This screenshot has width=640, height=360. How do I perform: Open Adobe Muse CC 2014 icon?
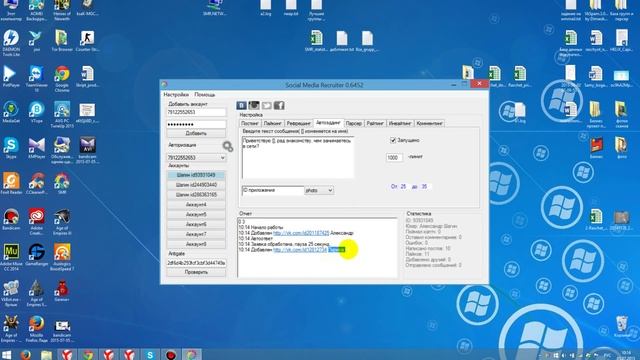(11, 257)
